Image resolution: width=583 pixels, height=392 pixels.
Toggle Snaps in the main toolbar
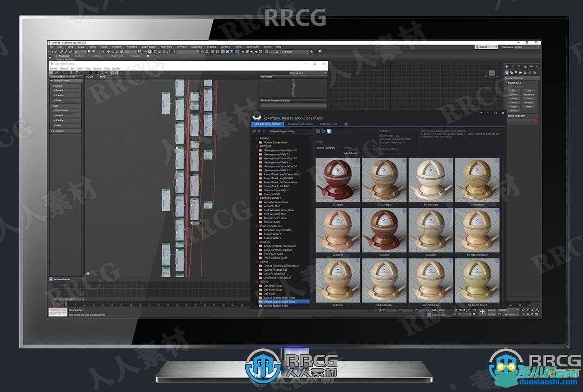pos(154,52)
